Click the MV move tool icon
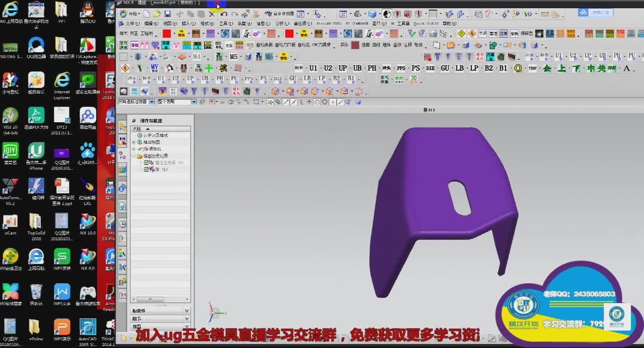Screen dimensions: 644x348 154,68
